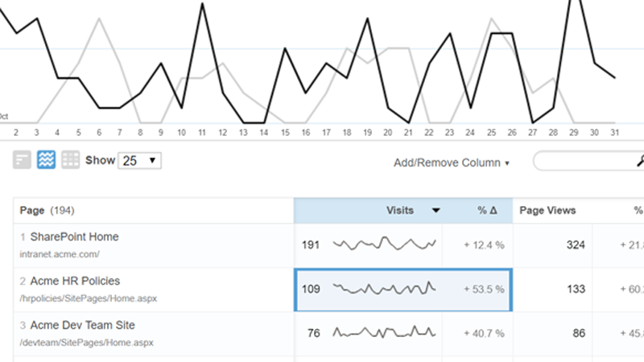Open the Show 25 rows dropdown
The image size is (644, 362).
[139, 160]
